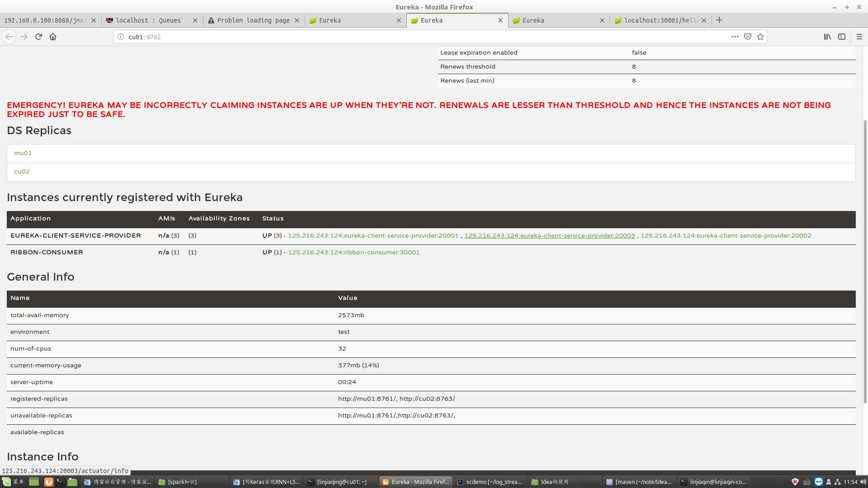Close the 'Problem loading page' tab
Viewport: 868px width, 488px height.
click(297, 20)
